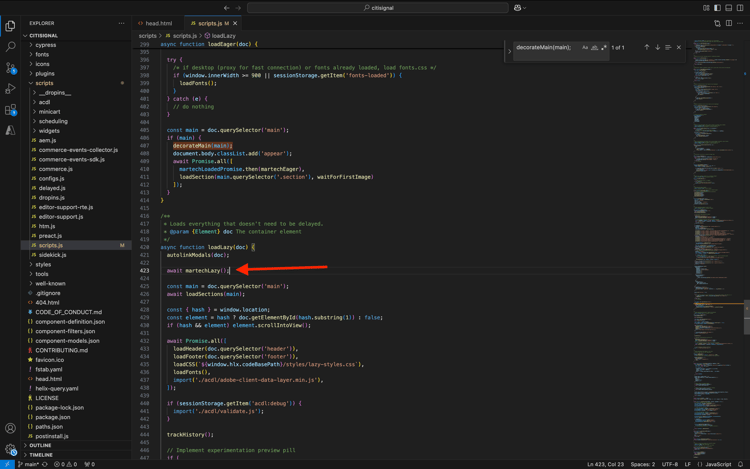Expand the cypress folder

coord(45,45)
